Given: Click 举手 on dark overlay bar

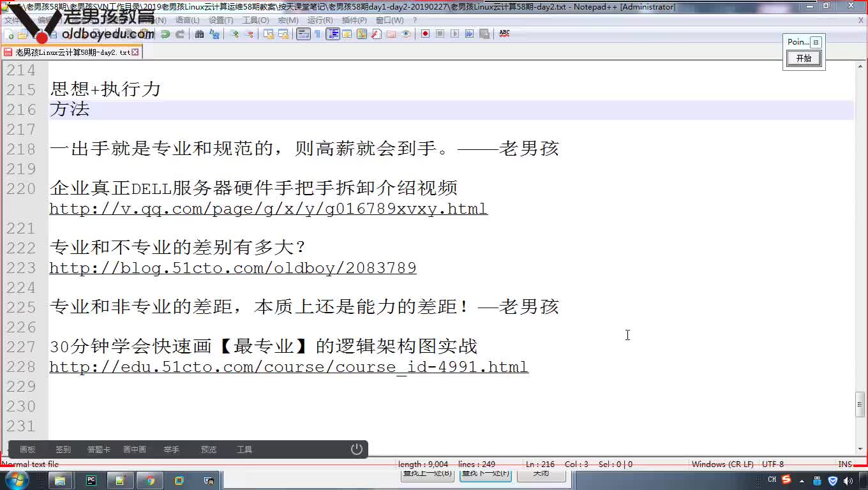Looking at the screenshot, I should (x=171, y=450).
